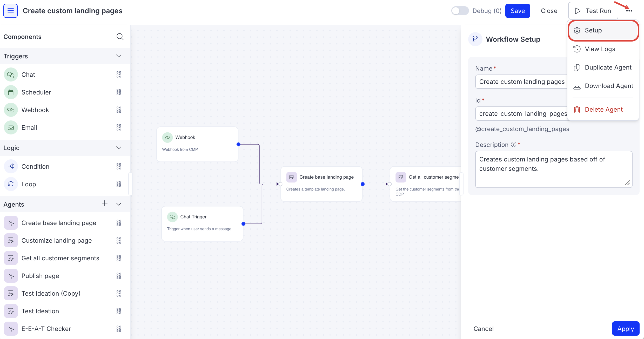Click the plus icon to add agent
Image resolution: width=644 pixels, height=339 pixels.
click(104, 203)
